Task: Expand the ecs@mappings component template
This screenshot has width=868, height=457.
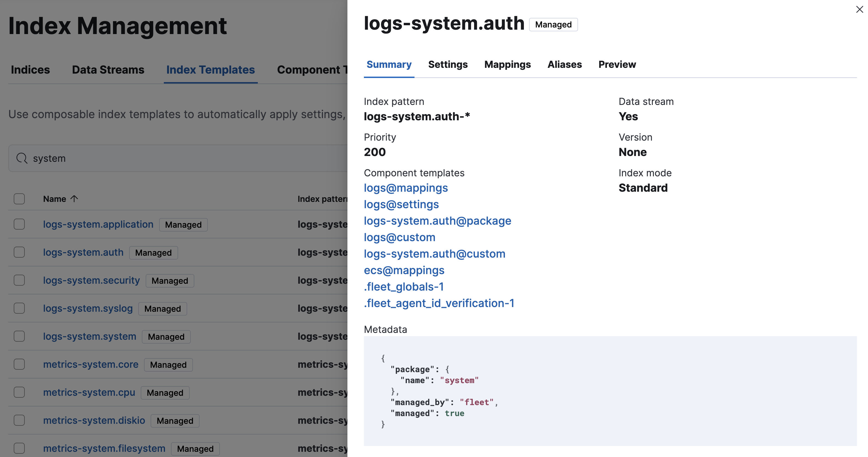Action: coord(404,269)
